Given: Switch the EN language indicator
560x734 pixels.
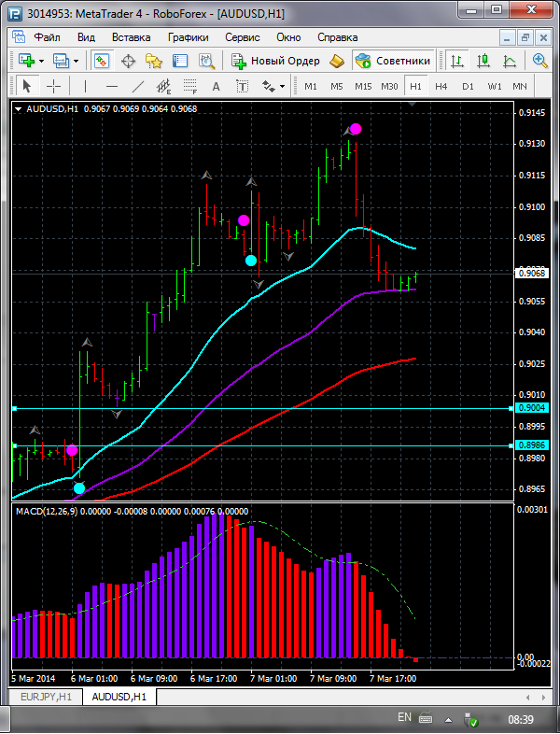Looking at the screenshot, I should point(404,717).
